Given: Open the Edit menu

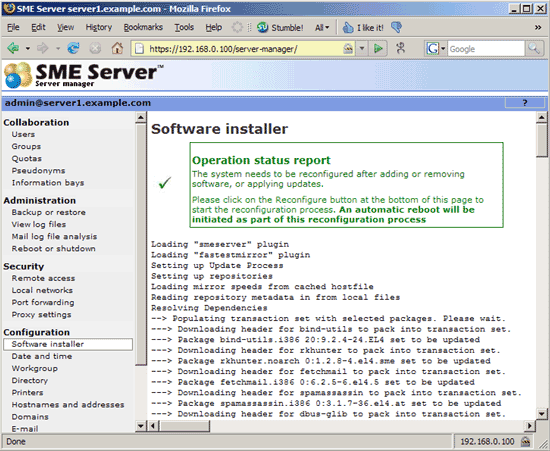Looking at the screenshot, I should click(x=38, y=27).
